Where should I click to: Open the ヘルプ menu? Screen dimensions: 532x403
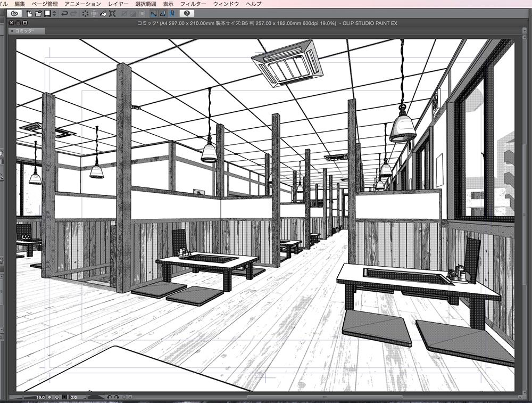coord(253,4)
